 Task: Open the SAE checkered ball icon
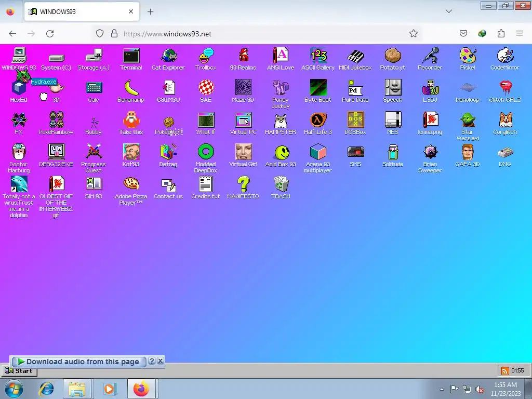(206, 88)
